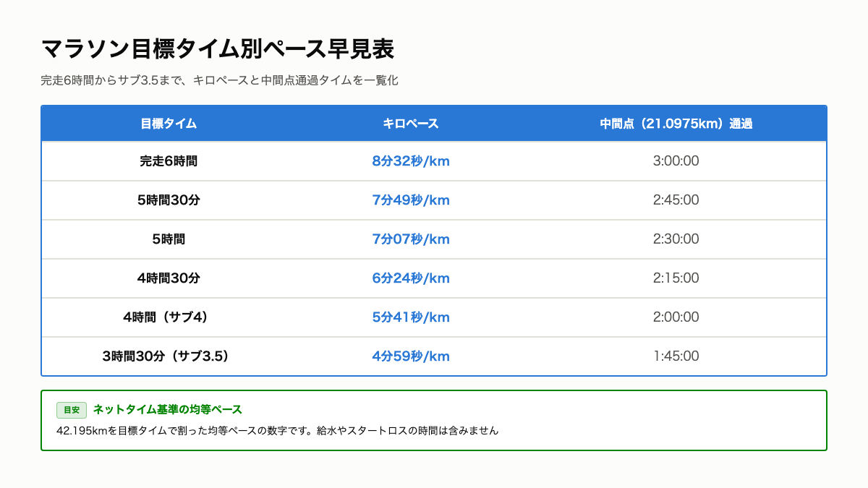Click the 中間点（21.0975km）通過 column header
868x488 pixels.
click(676, 124)
